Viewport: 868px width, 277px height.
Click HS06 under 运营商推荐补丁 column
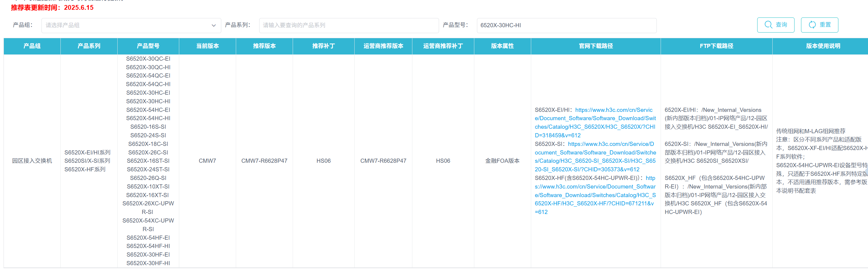[443, 161]
